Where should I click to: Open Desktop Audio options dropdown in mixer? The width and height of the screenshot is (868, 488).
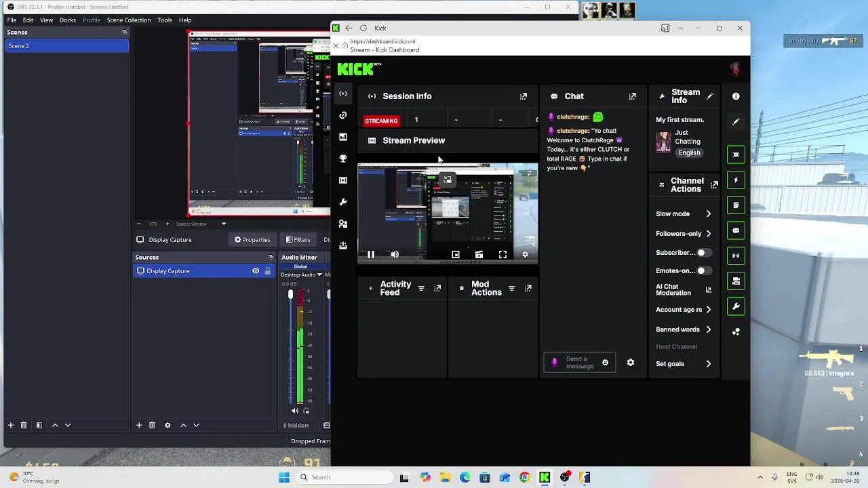(x=319, y=275)
